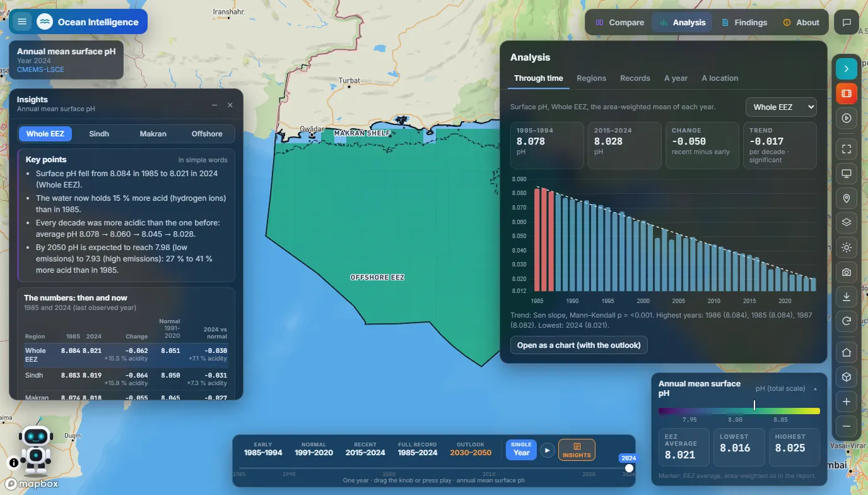Play the year animation in the timeline bar
Viewport: 868px width, 495px height.
[548, 450]
